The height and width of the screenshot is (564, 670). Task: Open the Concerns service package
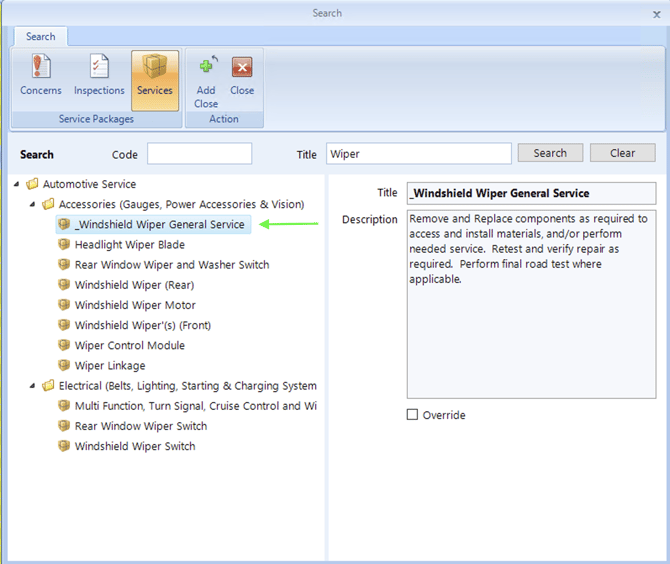(x=41, y=75)
